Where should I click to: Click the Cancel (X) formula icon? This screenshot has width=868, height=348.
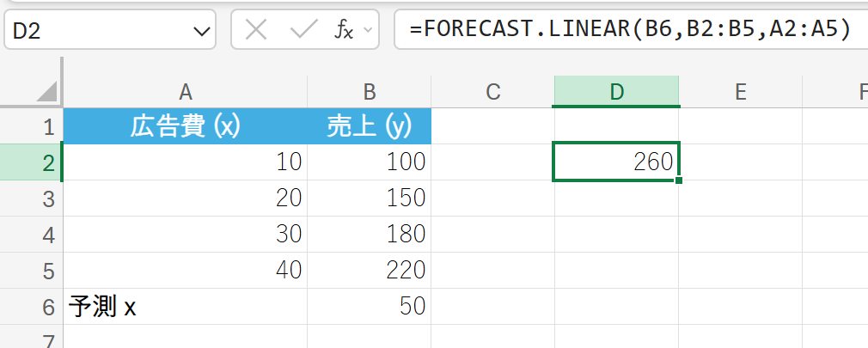[255, 31]
